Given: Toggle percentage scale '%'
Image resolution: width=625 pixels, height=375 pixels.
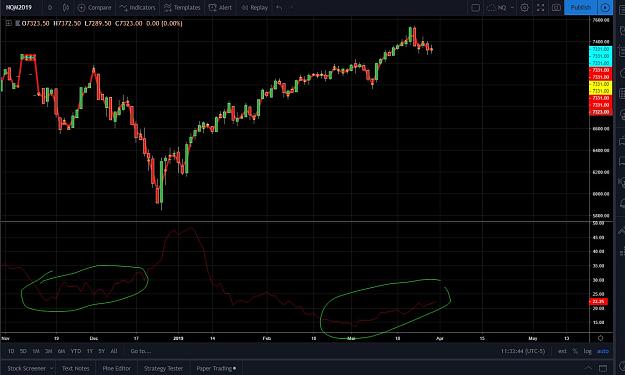Looking at the screenshot, I should (x=575, y=351).
